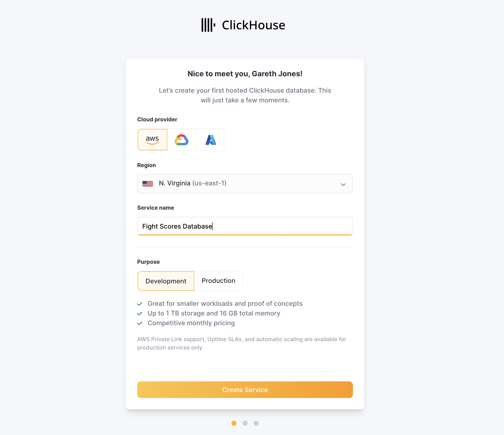Select the Development purpose toggle
Viewport: 504px width, 435px height.
click(x=166, y=281)
